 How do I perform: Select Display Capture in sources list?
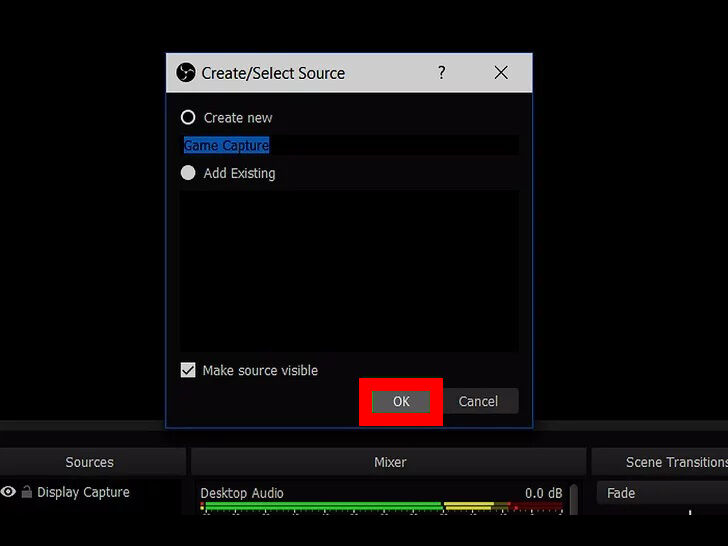click(83, 492)
